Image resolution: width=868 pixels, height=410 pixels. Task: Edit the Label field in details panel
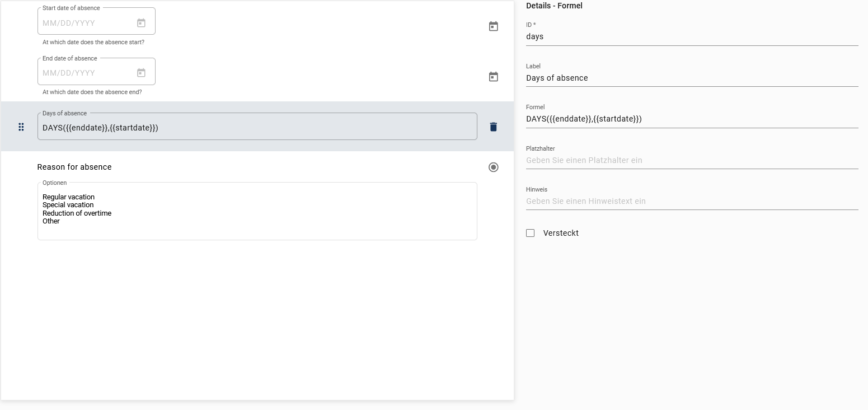(692, 78)
